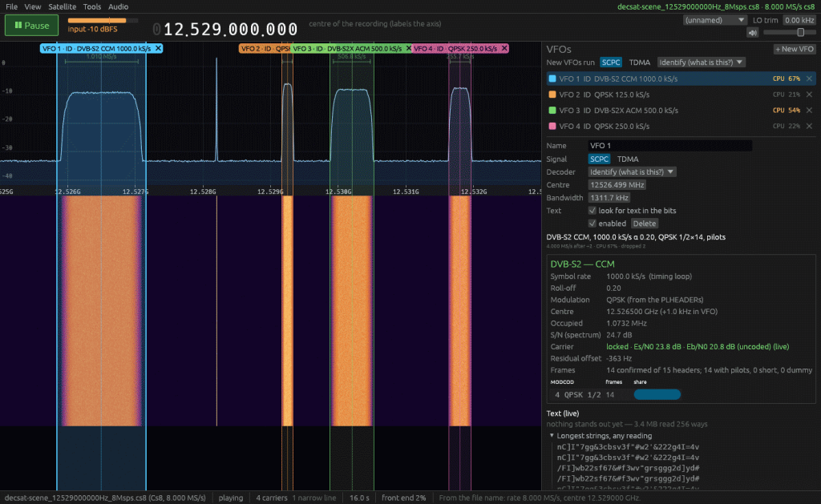Screen dimensions: 821x504
Task: Click the 'front end 2%' status entry
Action: (404, 498)
